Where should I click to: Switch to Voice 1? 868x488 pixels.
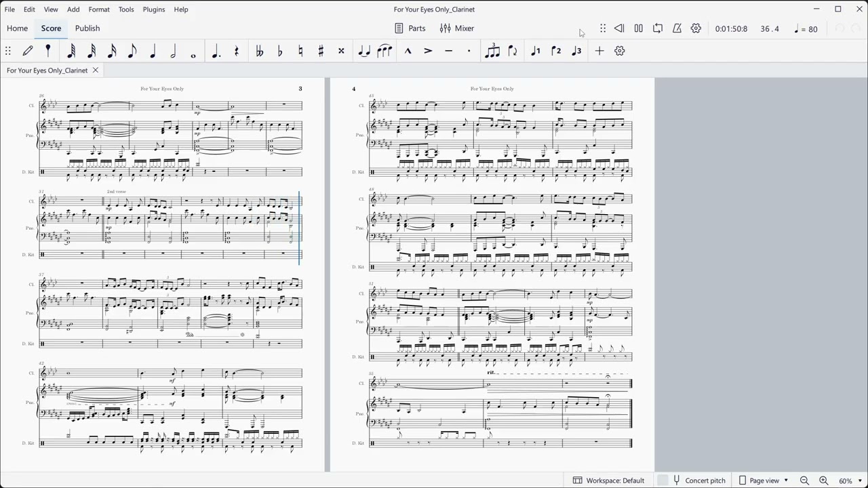[x=536, y=51]
